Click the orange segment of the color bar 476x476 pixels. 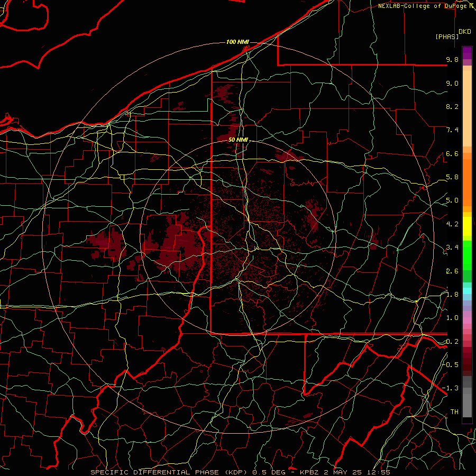[x=467, y=182]
